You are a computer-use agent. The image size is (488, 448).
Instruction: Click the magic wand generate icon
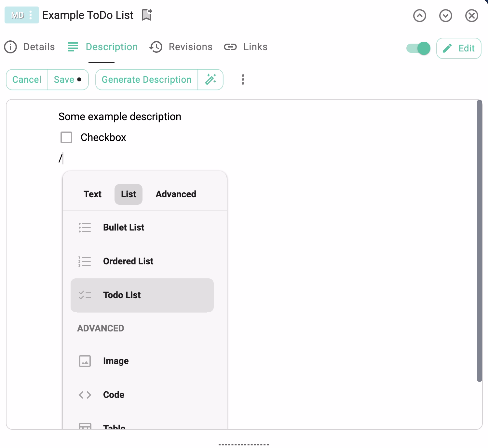pos(211,79)
